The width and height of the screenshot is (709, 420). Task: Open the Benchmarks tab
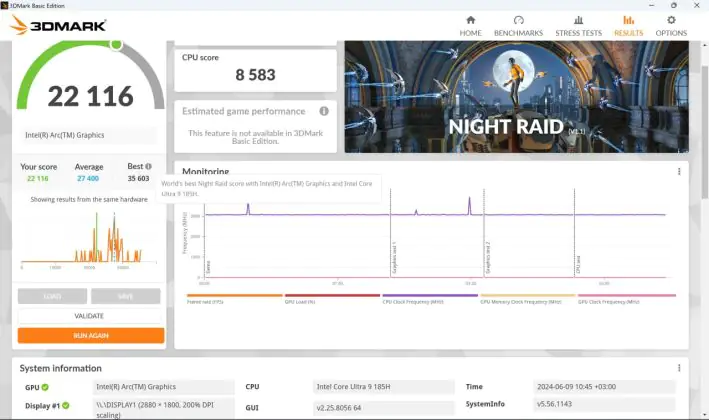pos(518,26)
